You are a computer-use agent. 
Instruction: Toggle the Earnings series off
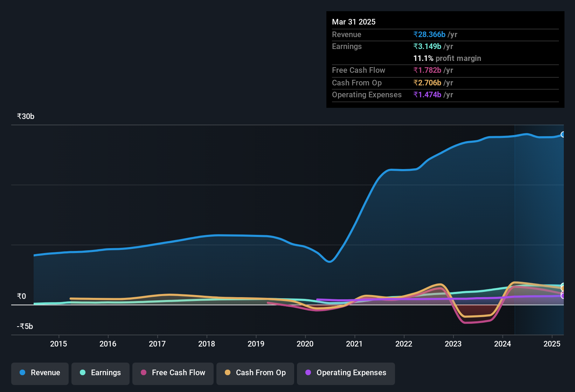tap(101, 373)
